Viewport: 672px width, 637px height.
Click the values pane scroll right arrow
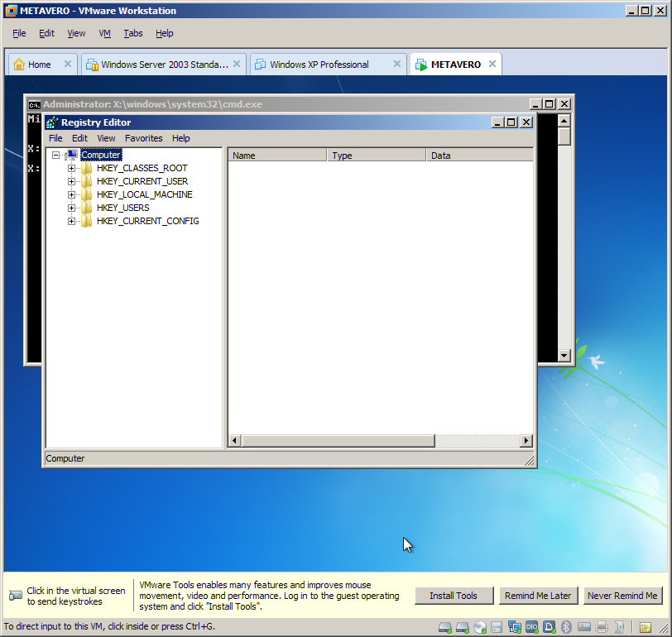(x=526, y=441)
